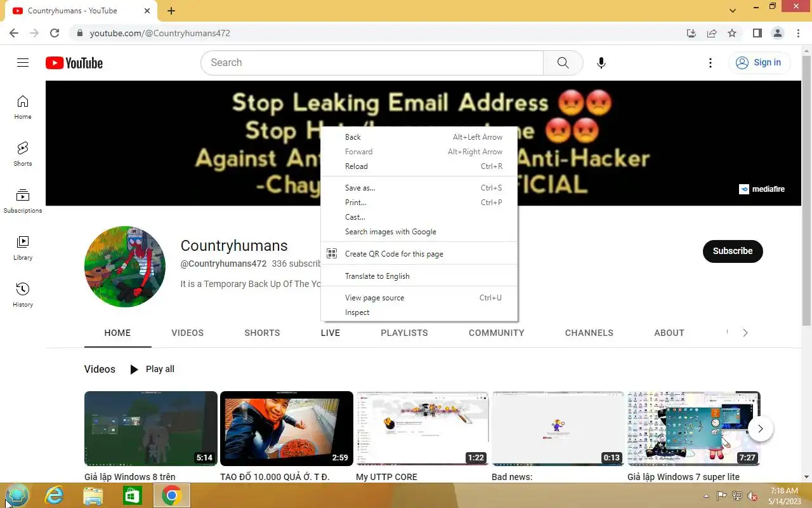Open the tab search dropdown chevron
This screenshot has width=812, height=508.
coord(733,11)
